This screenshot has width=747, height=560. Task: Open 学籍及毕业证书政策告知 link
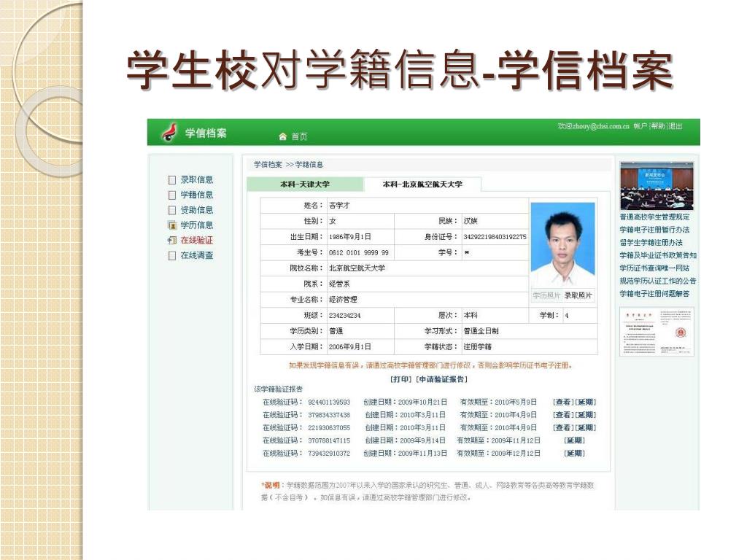pos(658,256)
